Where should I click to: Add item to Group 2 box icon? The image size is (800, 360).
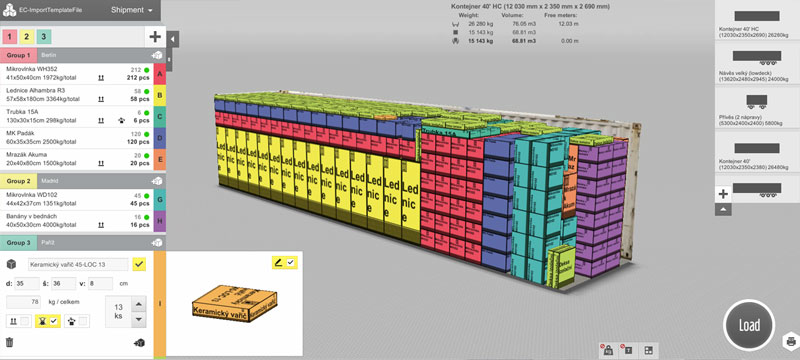click(157, 181)
